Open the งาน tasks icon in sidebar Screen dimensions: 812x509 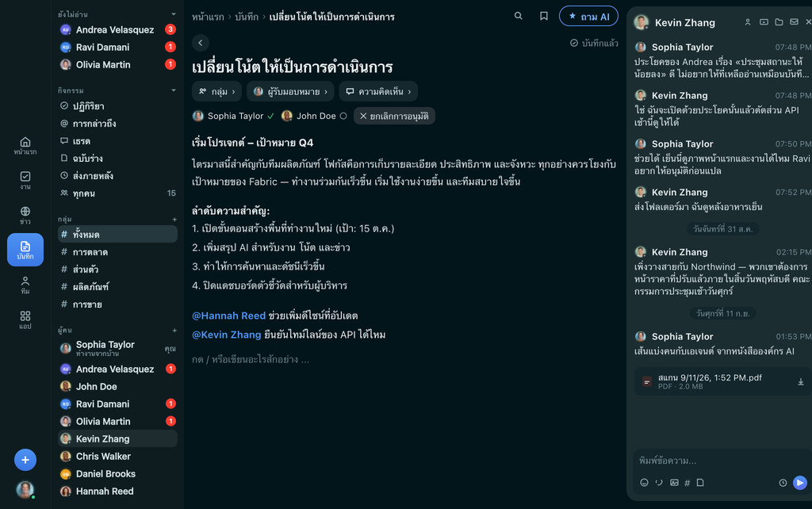25,180
